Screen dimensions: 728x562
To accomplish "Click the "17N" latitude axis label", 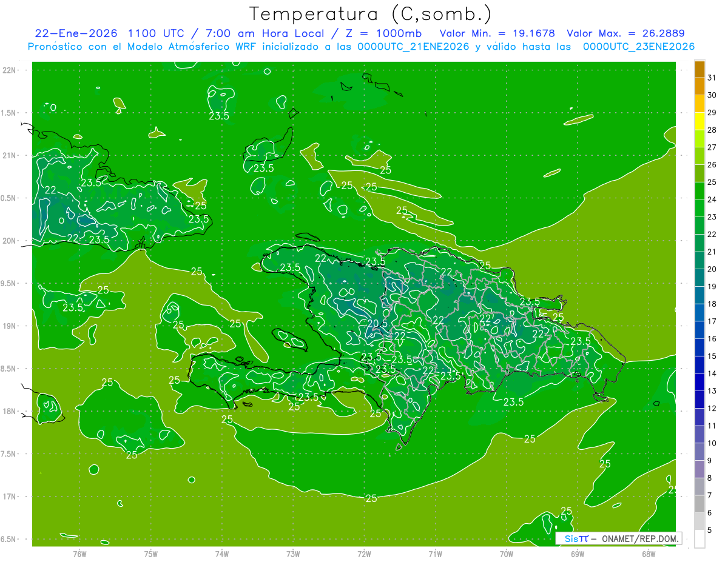I will click(8, 497).
